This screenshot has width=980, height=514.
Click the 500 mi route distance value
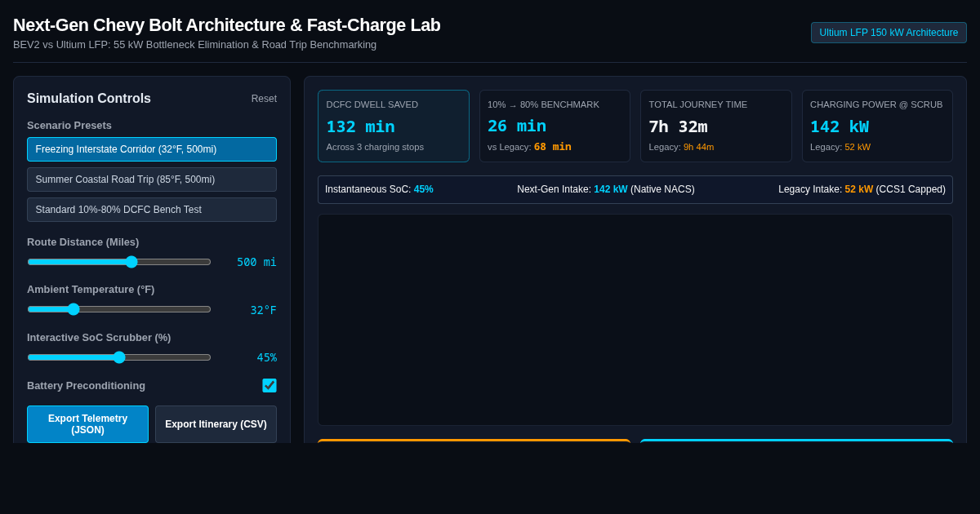(256, 262)
